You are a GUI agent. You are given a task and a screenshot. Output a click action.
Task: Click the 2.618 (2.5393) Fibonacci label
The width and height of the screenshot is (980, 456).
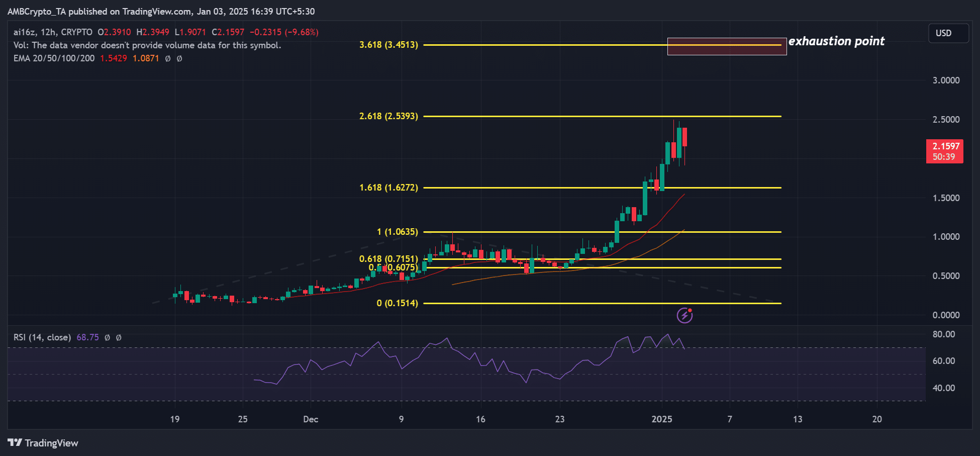(x=388, y=116)
